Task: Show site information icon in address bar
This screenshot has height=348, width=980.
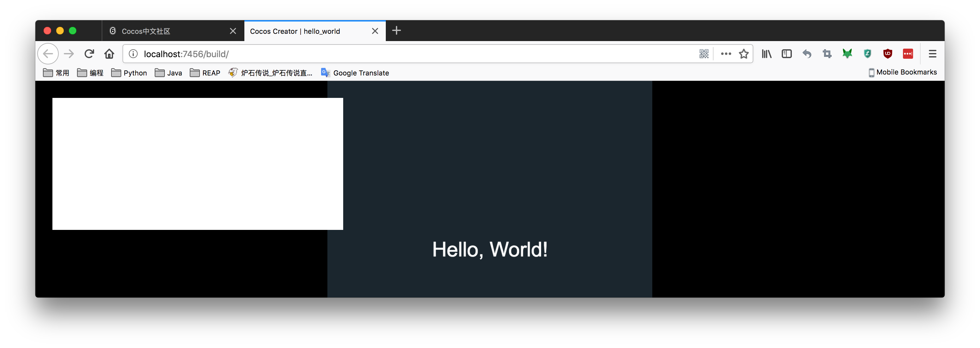Action: (133, 54)
